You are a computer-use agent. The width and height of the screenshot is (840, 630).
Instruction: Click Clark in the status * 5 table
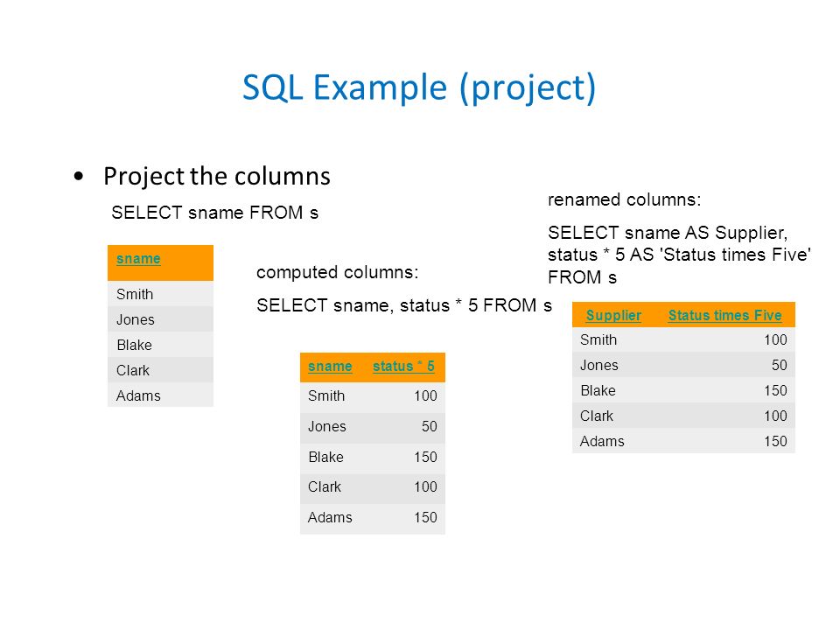pos(324,487)
